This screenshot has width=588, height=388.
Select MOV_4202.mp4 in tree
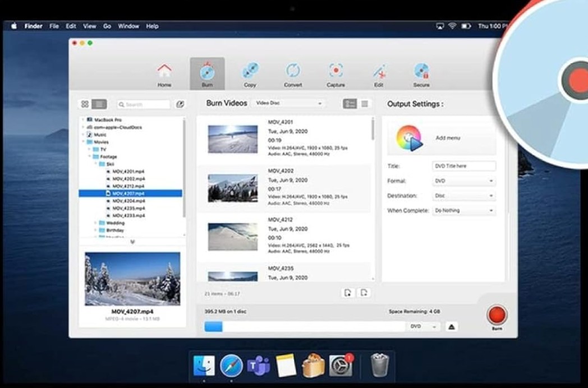pos(128,179)
